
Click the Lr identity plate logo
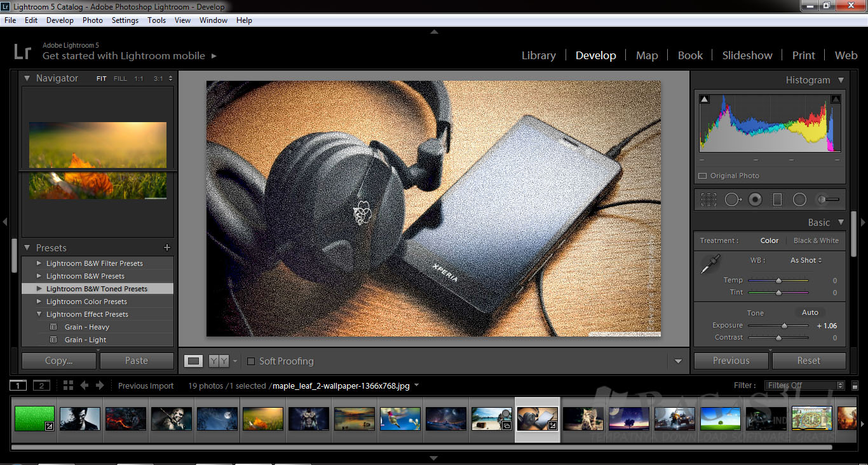pos(22,51)
